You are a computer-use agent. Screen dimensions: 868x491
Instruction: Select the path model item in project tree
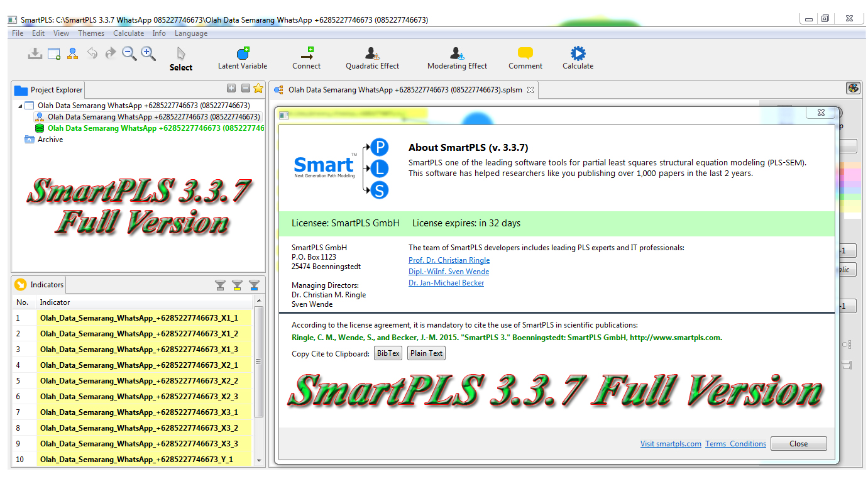(x=148, y=117)
